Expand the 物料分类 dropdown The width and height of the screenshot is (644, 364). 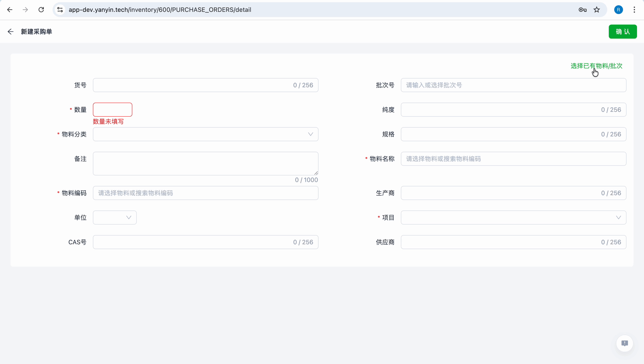click(x=205, y=134)
